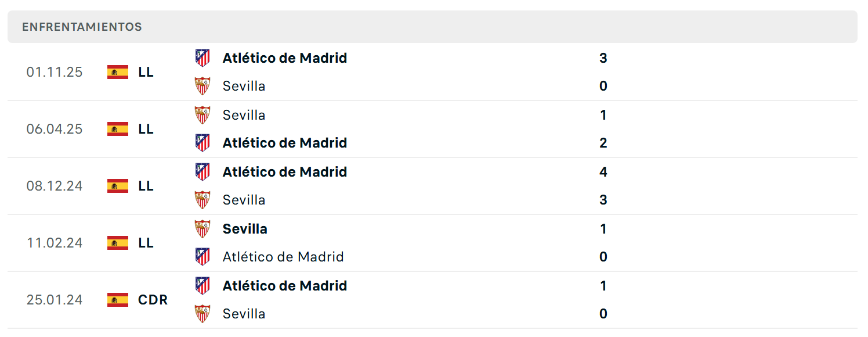Open the CDR competition label
868x337 pixels.
tap(153, 300)
